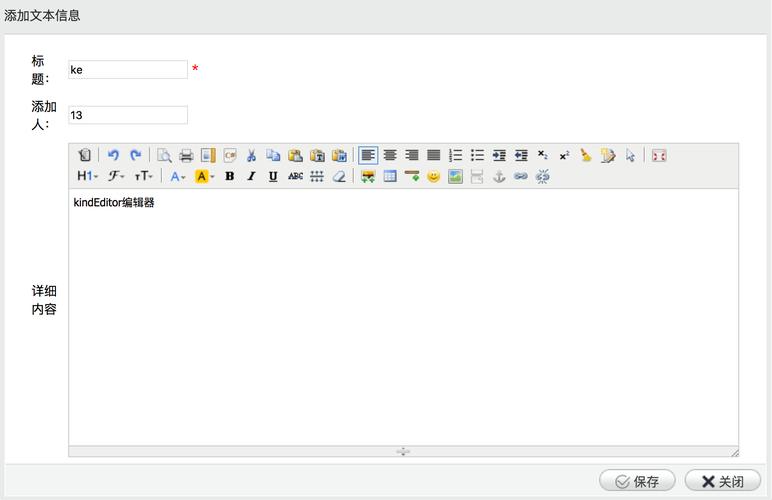Open the H1 heading dropdown
Screen dimensions: 772x500
tap(87, 177)
